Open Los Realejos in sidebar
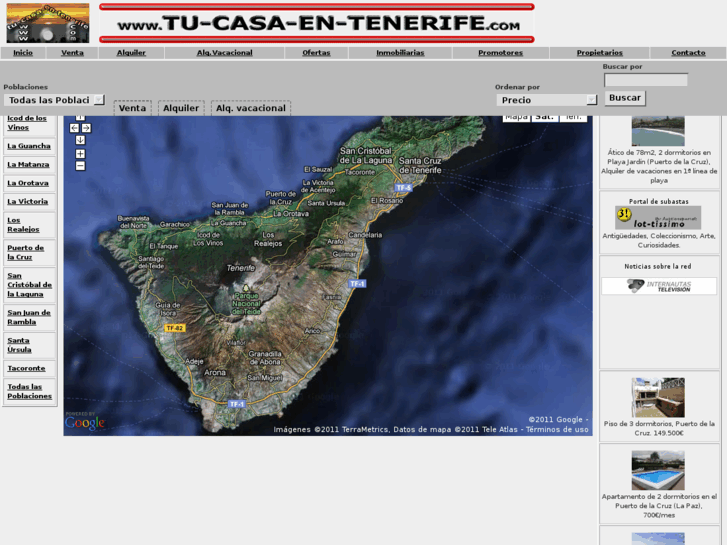 point(23,224)
